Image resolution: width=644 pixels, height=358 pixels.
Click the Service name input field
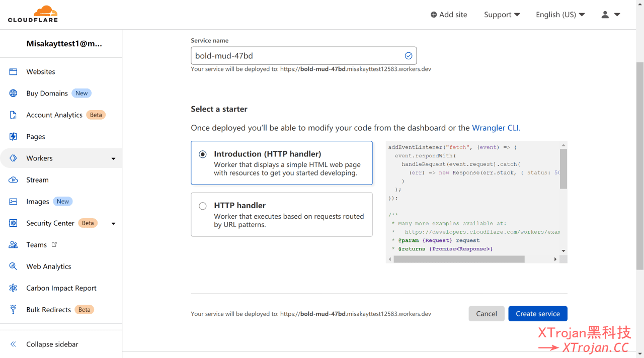coord(303,56)
